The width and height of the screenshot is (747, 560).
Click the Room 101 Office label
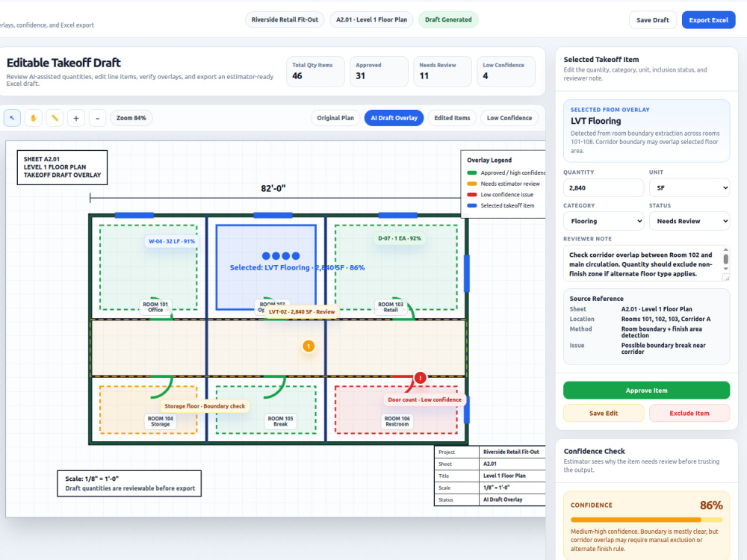tap(155, 307)
